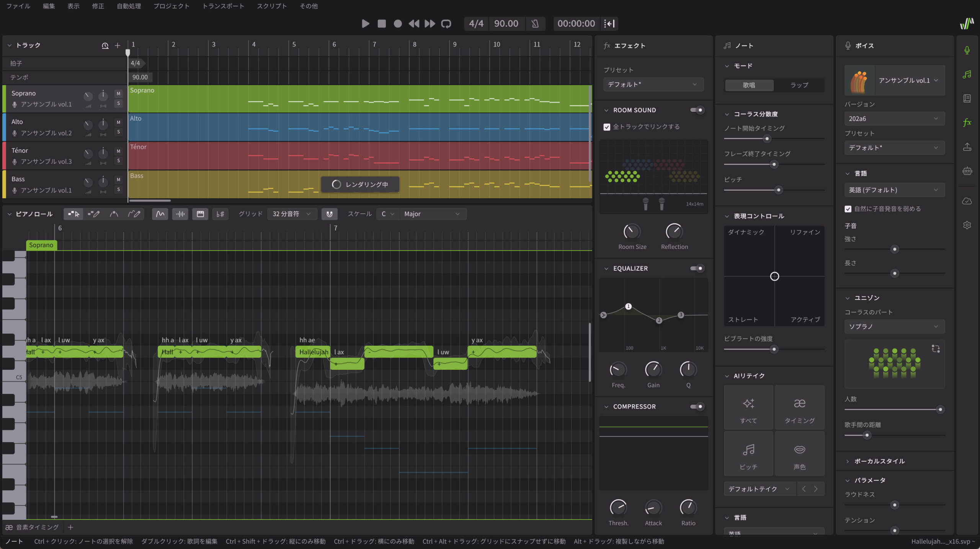Select the note drawing pencil tool
The width and height of the screenshot is (980, 549).
[x=94, y=214]
